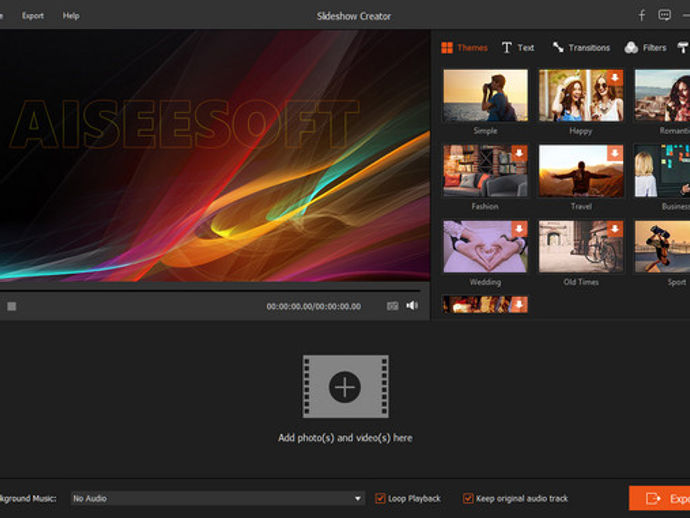
Task: Switch to the Text tab
Action: click(x=518, y=48)
